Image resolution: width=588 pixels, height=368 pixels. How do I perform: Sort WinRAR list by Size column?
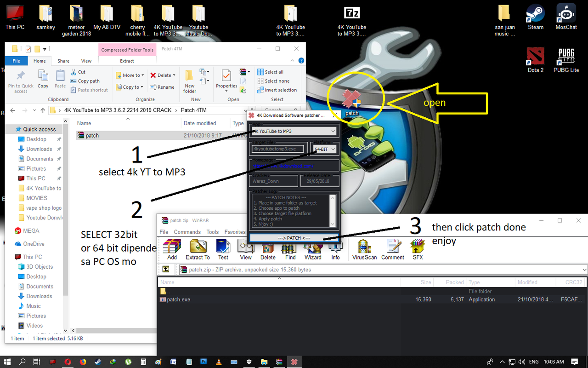pos(418,282)
